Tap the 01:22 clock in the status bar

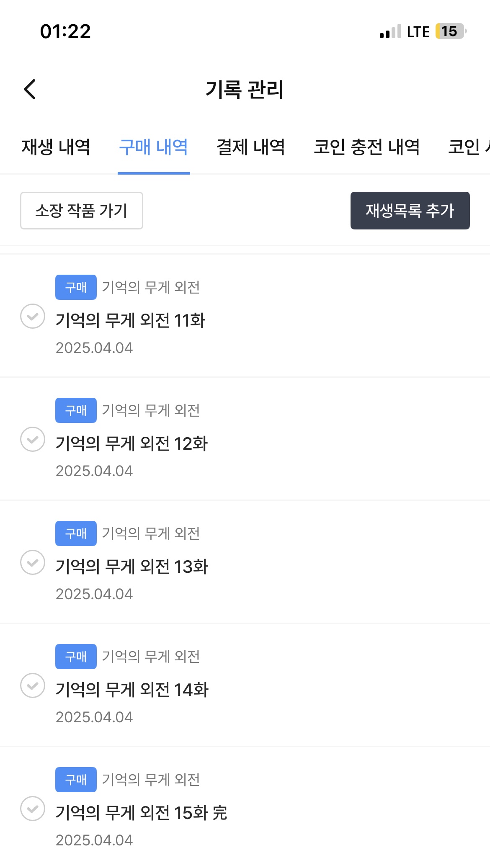coord(65,31)
